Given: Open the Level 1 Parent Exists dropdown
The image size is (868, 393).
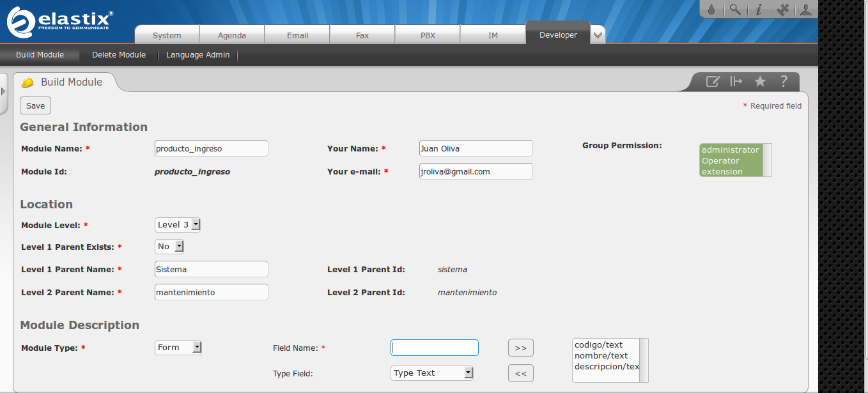Looking at the screenshot, I should pyautogui.click(x=169, y=246).
